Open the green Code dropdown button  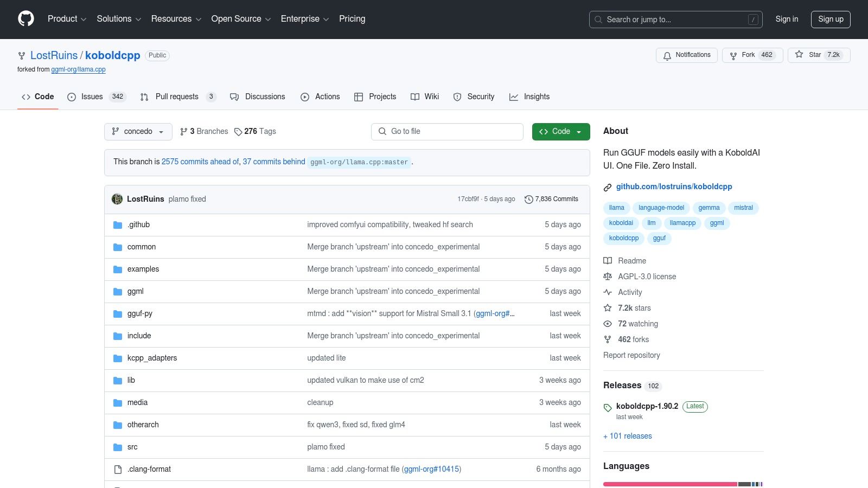pyautogui.click(x=561, y=132)
